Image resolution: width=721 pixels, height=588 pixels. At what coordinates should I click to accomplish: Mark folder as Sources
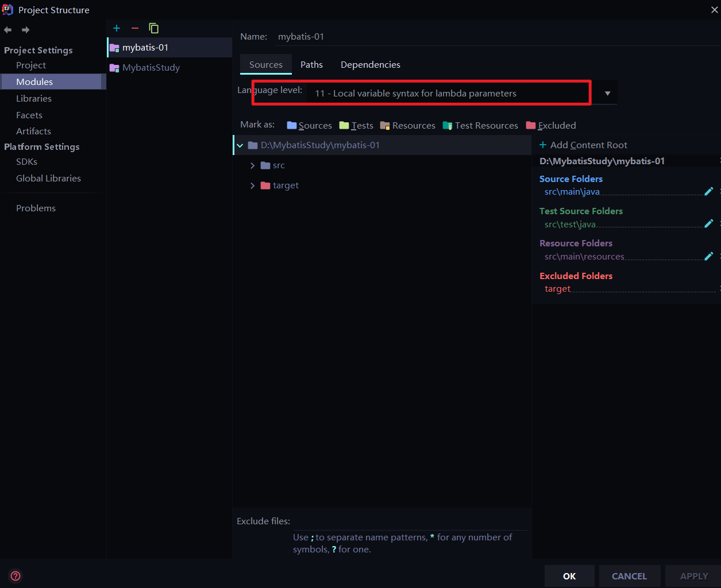(309, 125)
